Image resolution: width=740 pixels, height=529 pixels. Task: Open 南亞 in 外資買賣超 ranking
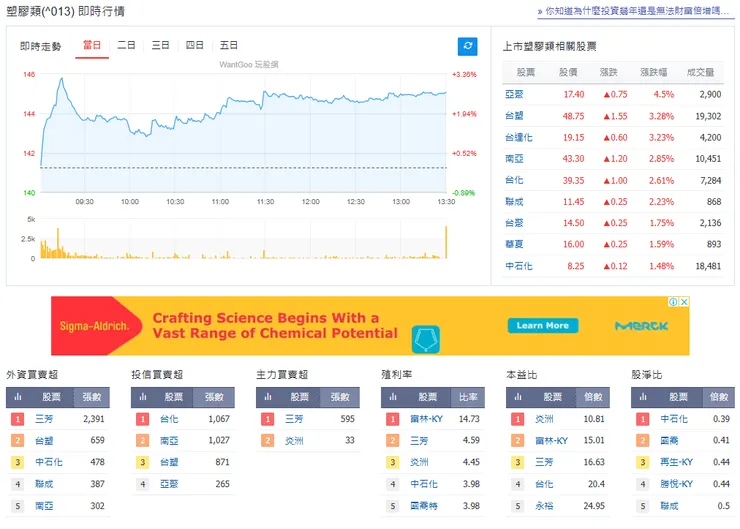pos(44,506)
